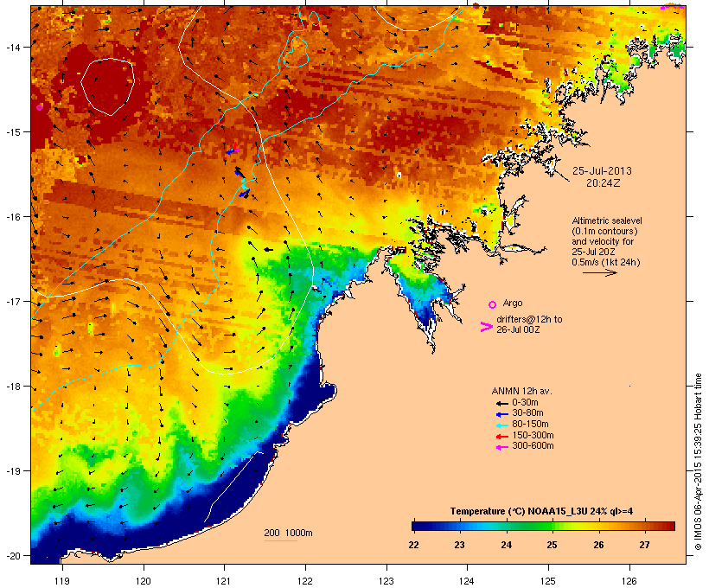Click the longitude axis label '121'
The height and width of the screenshot is (588, 709).
coord(224,581)
